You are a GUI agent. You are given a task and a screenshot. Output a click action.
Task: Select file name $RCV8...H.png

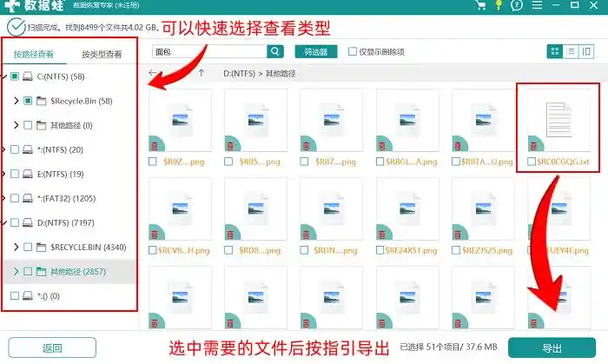tap(184, 250)
